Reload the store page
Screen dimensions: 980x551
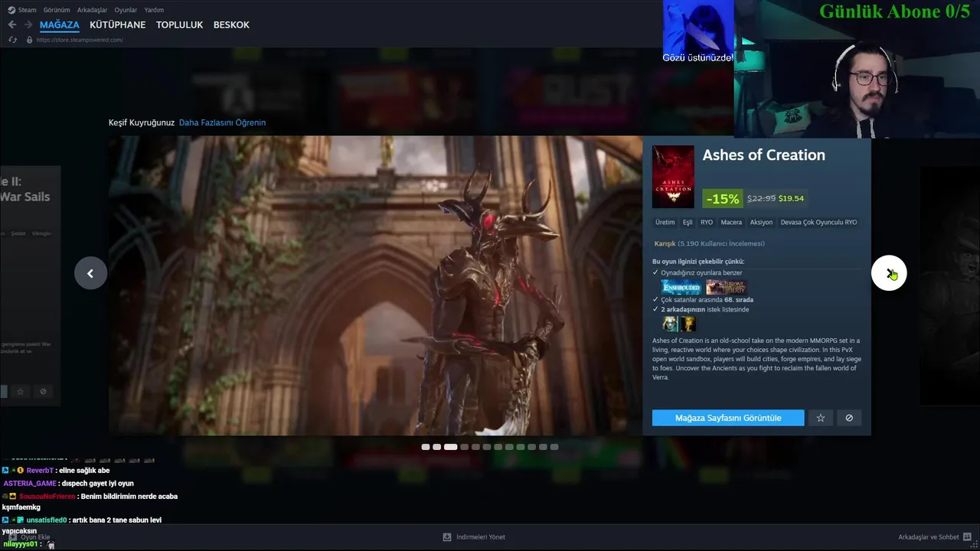(12, 40)
